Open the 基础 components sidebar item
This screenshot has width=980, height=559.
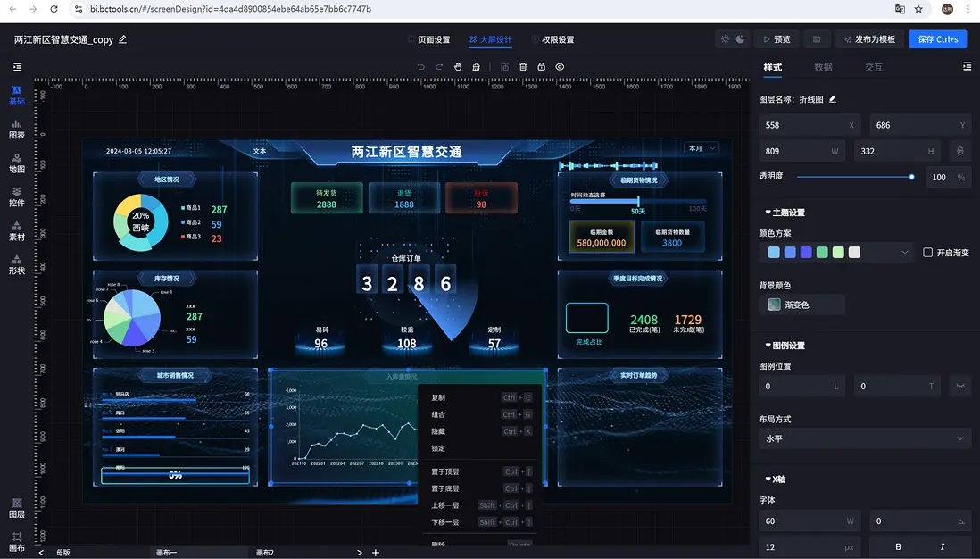[17, 95]
